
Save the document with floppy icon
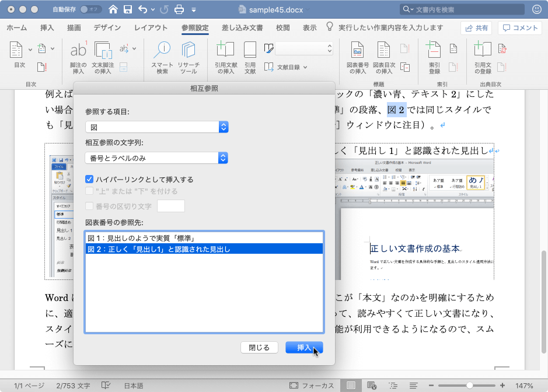pyautogui.click(x=128, y=9)
